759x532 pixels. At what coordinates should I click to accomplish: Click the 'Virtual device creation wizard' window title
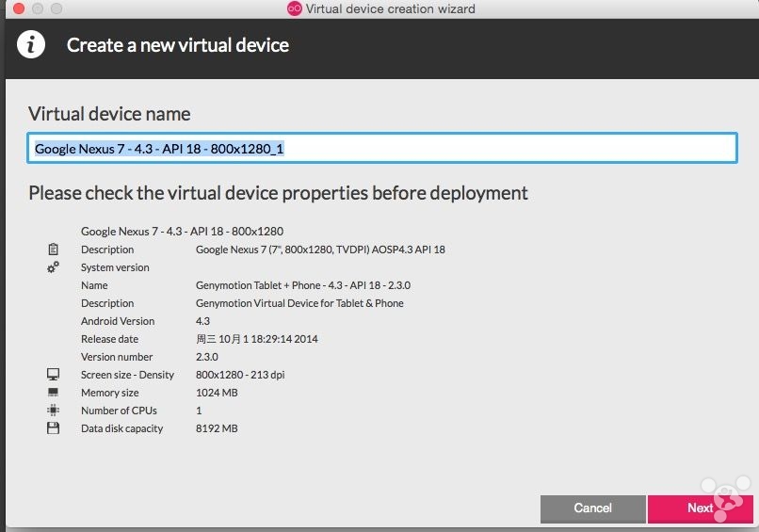(x=390, y=8)
